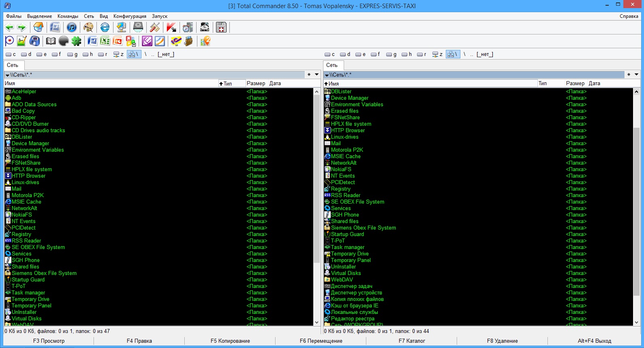Open right panel favorites asterisk button
Viewport: 644px width, 348px height.
(629, 75)
